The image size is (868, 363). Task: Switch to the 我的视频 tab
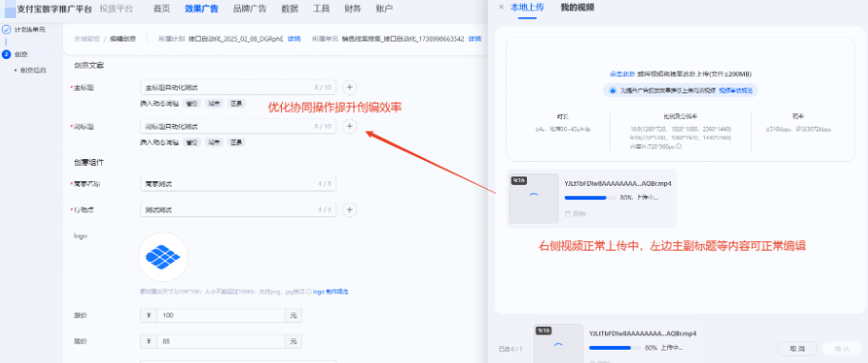coord(577,8)
